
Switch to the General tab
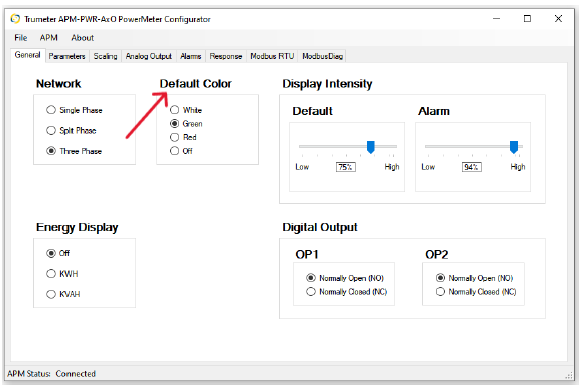coord(27,55)
